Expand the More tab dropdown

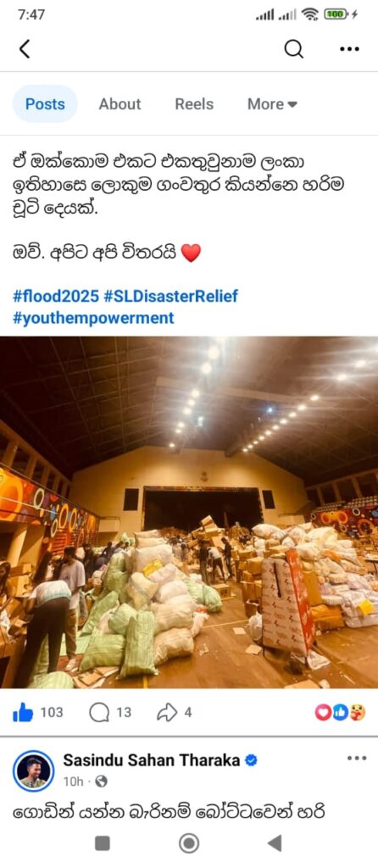(x=272, y=104)
